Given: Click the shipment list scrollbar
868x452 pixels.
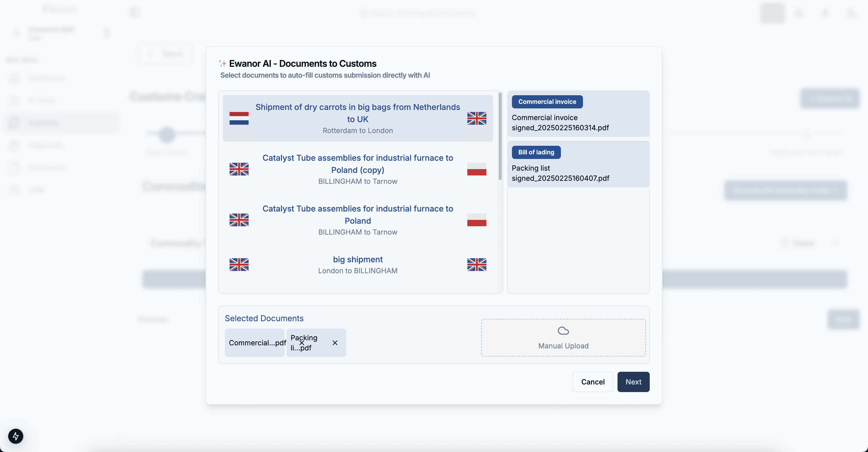Looking at the screenshot, I should 500,137.
